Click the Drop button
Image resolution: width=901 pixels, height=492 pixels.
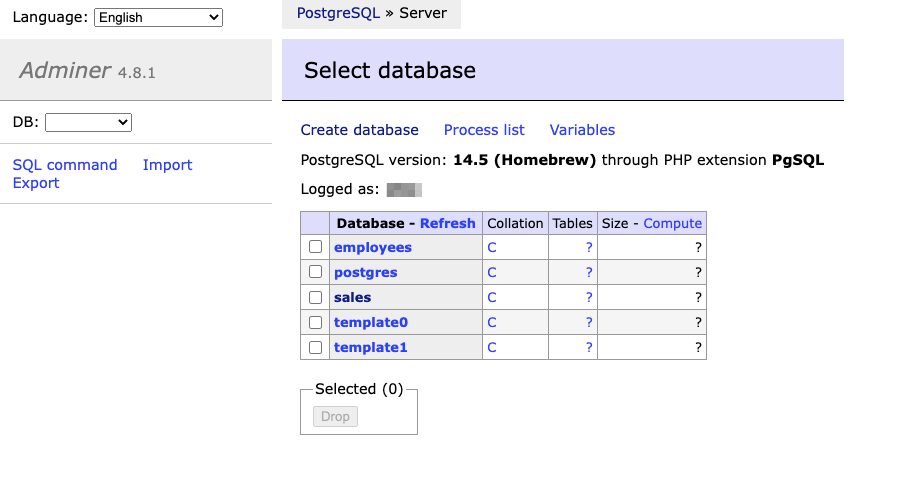pyautogui.click(x=335, y=416)
